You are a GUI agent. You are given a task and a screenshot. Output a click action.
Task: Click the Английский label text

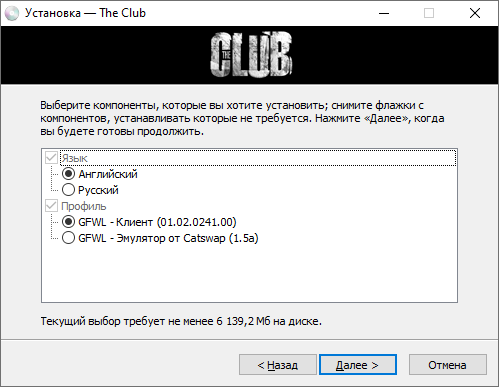click(x=108, y=174)
